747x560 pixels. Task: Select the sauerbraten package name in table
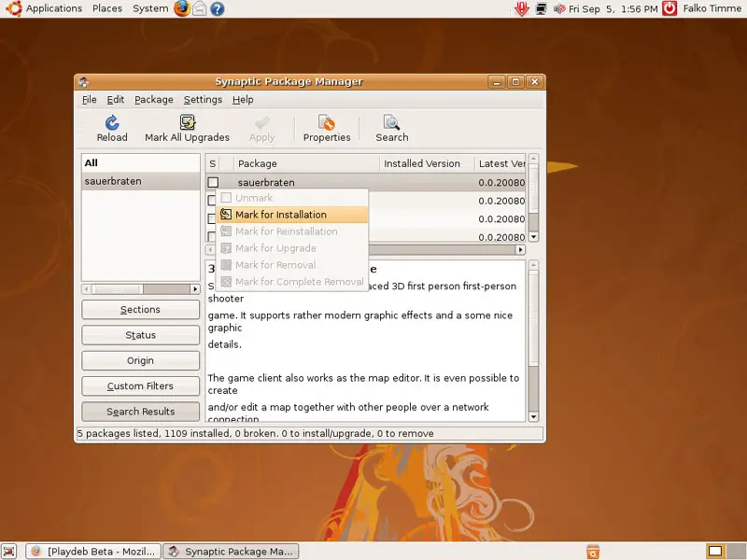[x=266, y=182]
